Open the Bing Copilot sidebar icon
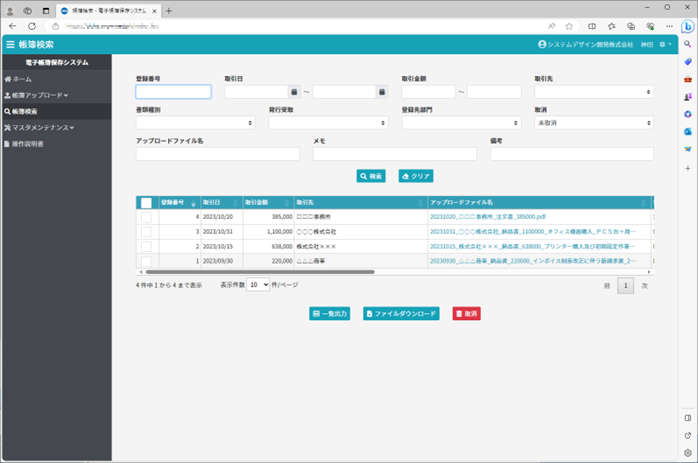 687,26
